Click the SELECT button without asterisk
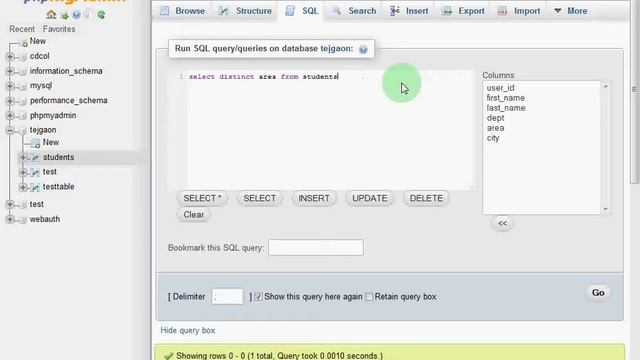This screenshot has height=360, width=640. point(260,198)
